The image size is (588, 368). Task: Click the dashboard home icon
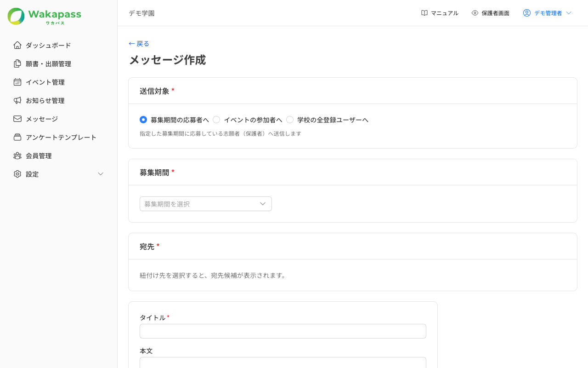[17, 45]
